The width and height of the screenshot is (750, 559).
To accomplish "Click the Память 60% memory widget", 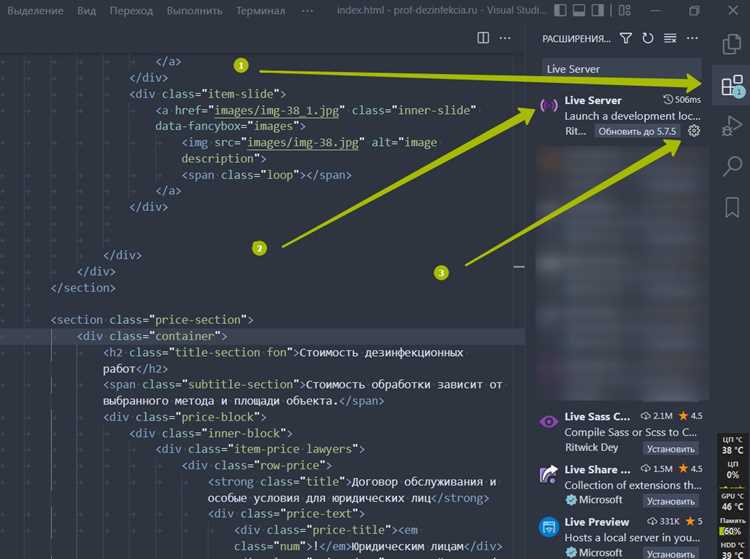I will pyautogui.click(x=732, y=526).
